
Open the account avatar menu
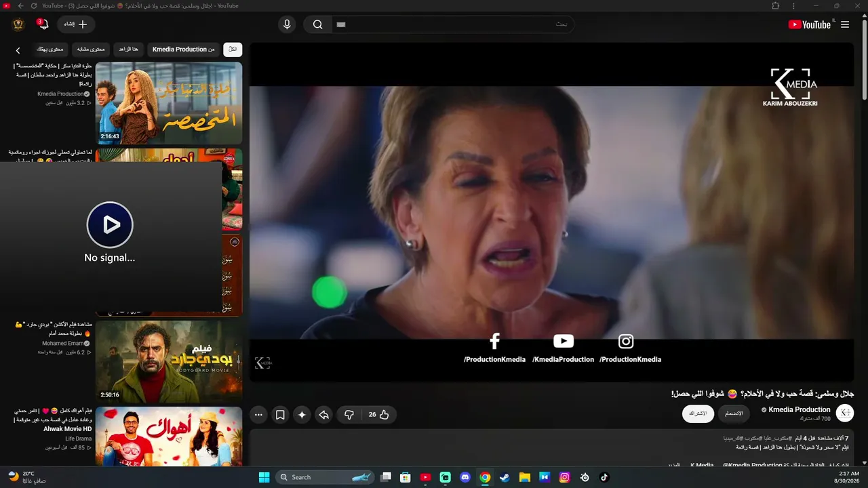tap(18, 24)
